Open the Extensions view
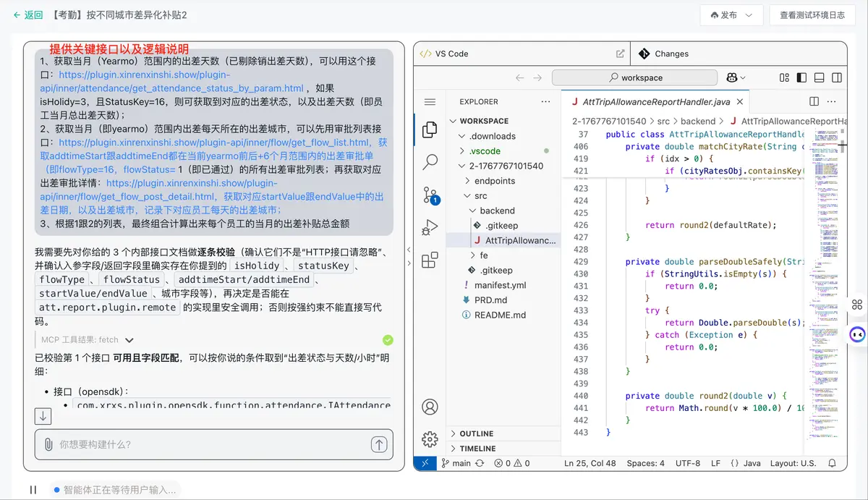This screenshot has width=868, height=500. point(430,260)
